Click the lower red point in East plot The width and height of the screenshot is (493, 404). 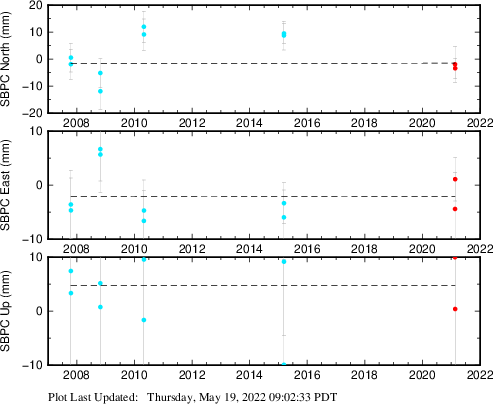455,209
